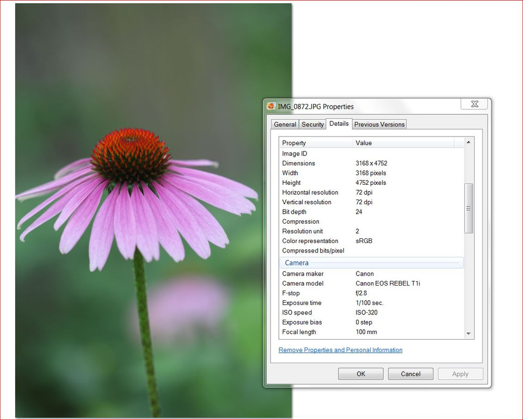The width and height of the screenshot is (523, 420).
Task: Click Remove Properties and Personal Information link
Action: pos(340,350)
